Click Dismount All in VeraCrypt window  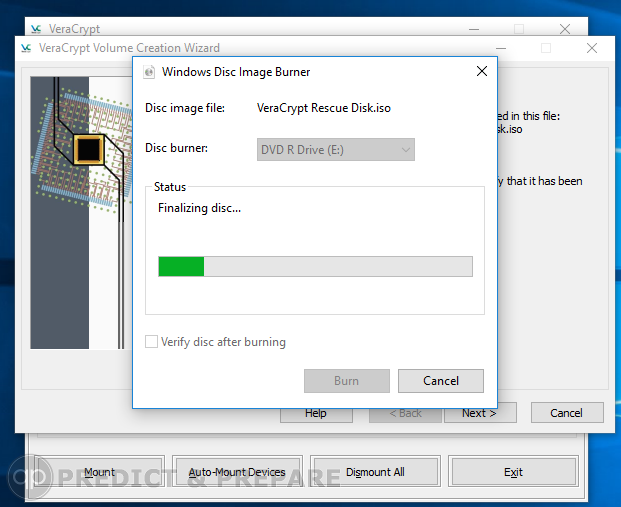[x=375, y=472]
